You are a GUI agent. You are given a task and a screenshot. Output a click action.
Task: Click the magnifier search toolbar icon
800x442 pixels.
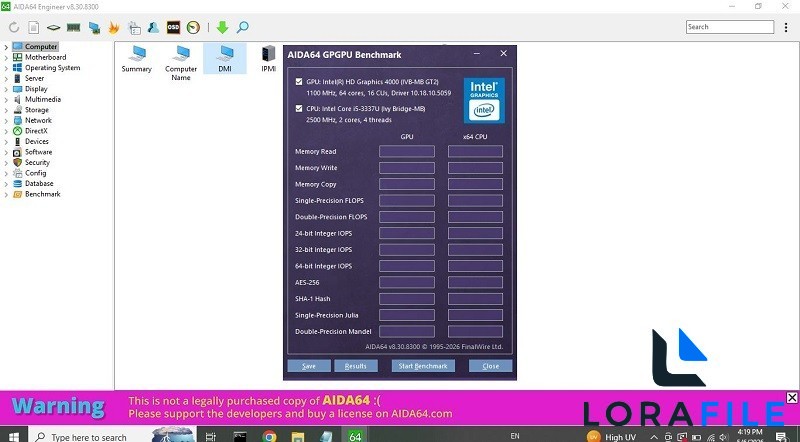click(243, 28)
